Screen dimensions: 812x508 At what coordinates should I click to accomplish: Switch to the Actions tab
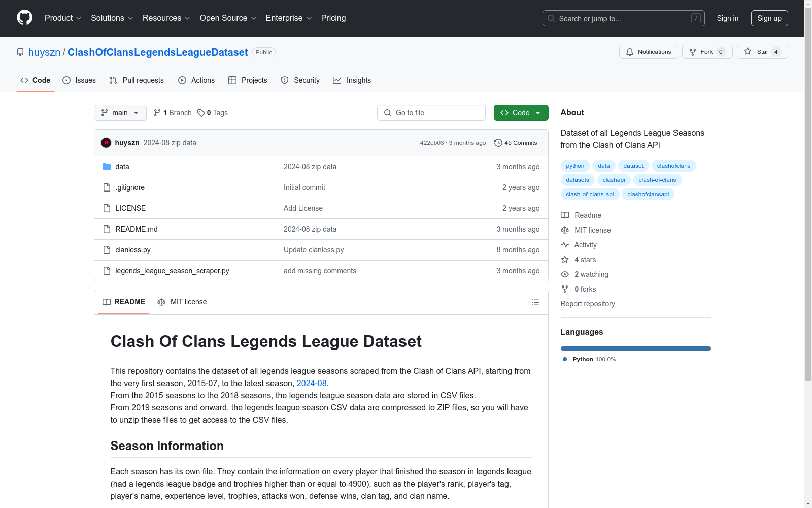coord(196,80)
